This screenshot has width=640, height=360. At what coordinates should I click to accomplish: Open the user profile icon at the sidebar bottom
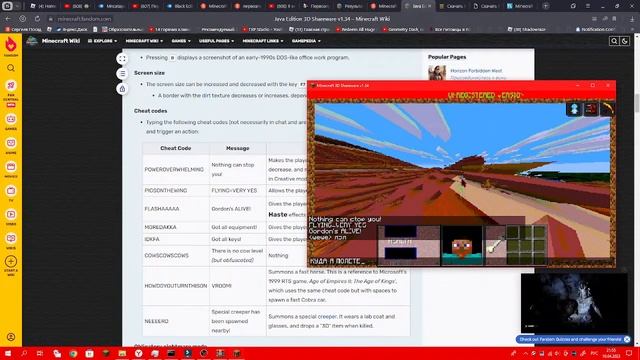(11, 337)
